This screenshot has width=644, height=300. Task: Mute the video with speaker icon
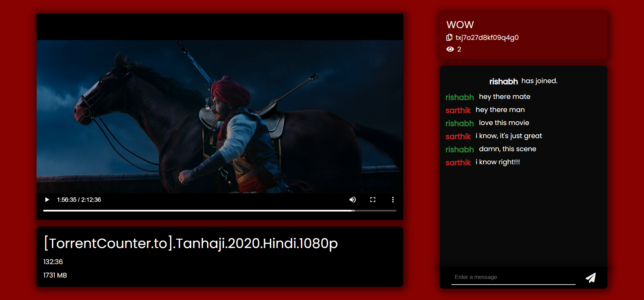click(353, 200)
